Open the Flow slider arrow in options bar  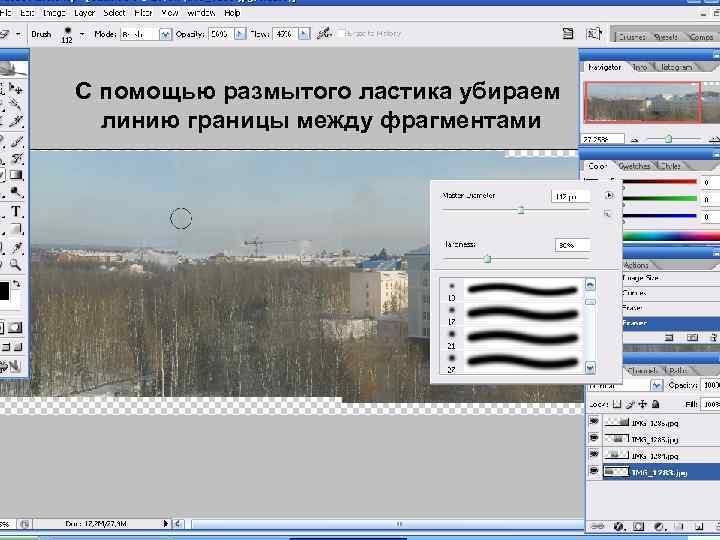[x=304, y=34]
